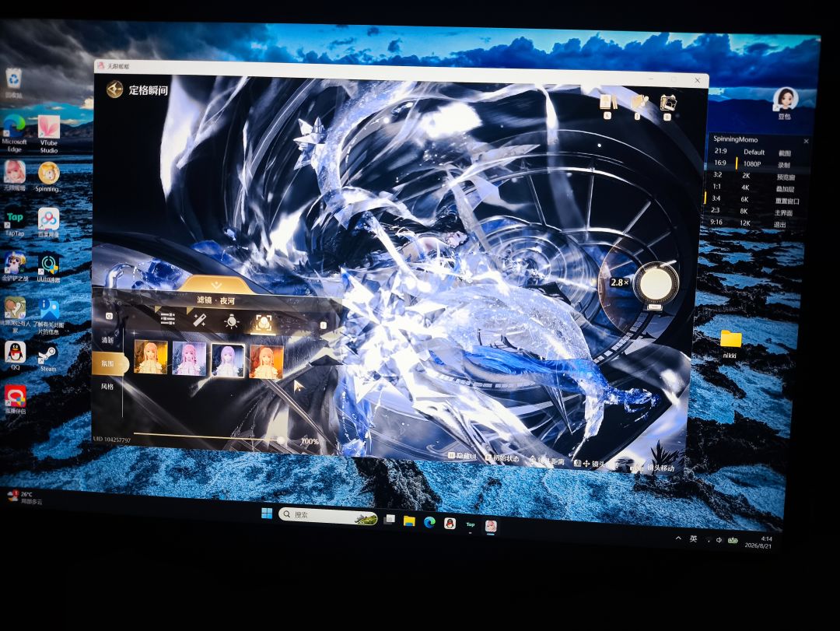Select the UU加速器 desktop shortcut

pos(49,268)
